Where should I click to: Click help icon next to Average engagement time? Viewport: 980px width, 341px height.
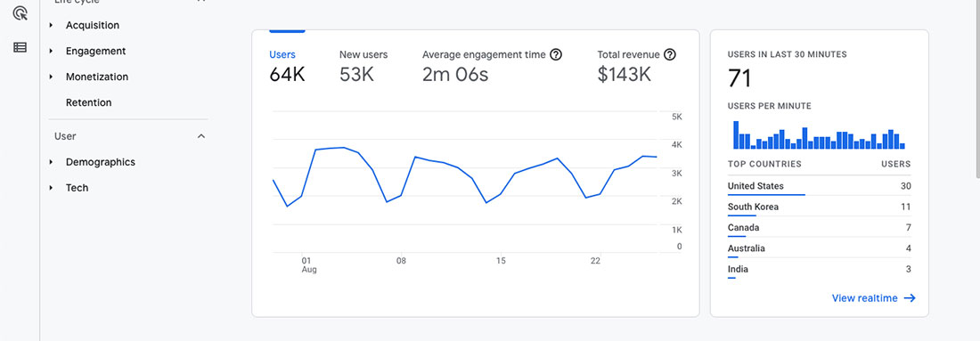tap(556, 54)
